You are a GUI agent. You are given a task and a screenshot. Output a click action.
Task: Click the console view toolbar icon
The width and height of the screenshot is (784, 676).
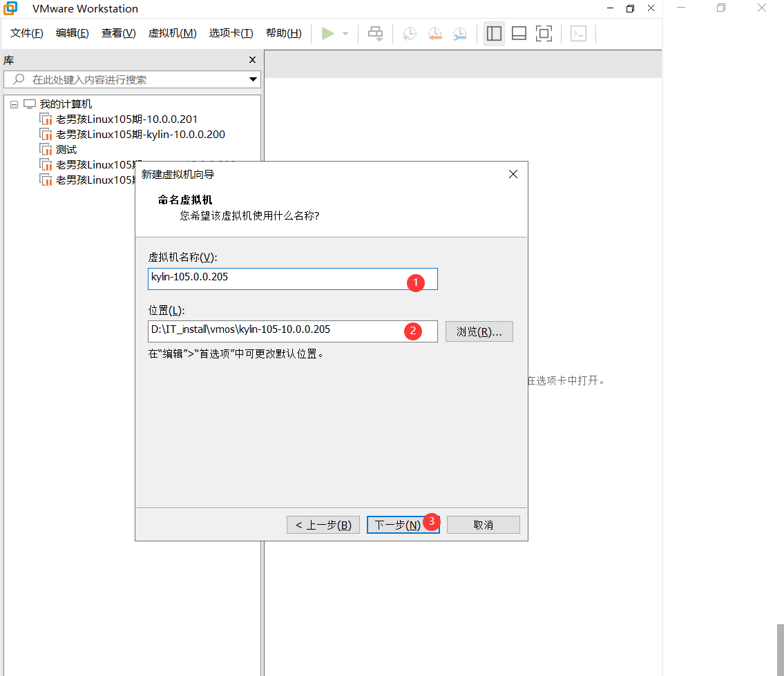click(x=578, y=34)
